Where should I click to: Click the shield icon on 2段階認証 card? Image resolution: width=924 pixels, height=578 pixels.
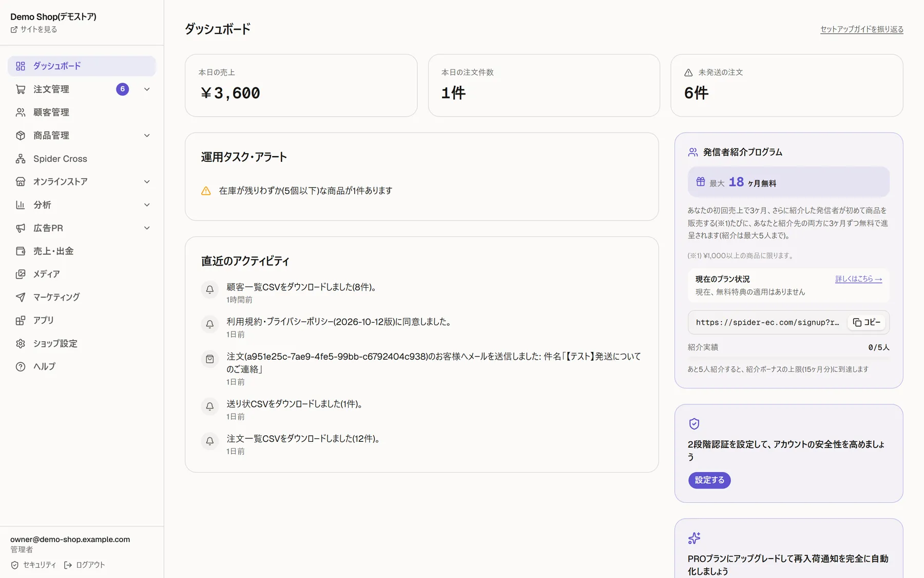point(694,424)
